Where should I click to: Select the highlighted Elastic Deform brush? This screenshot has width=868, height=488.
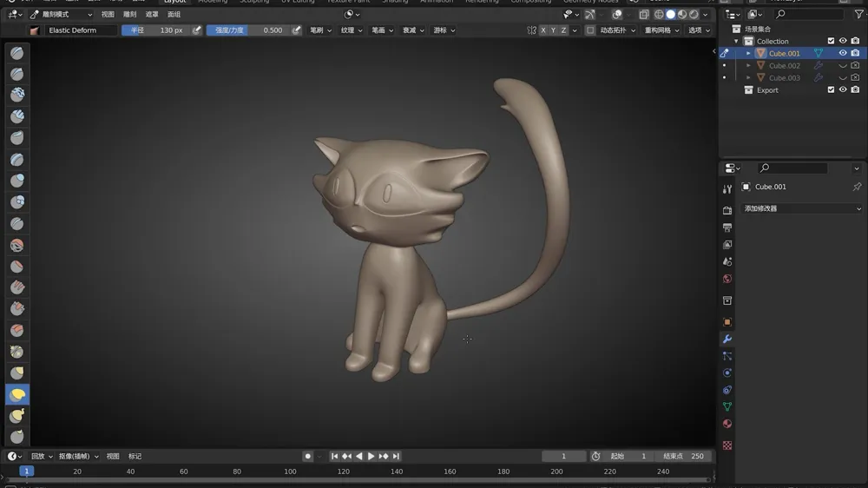[17, 394]
